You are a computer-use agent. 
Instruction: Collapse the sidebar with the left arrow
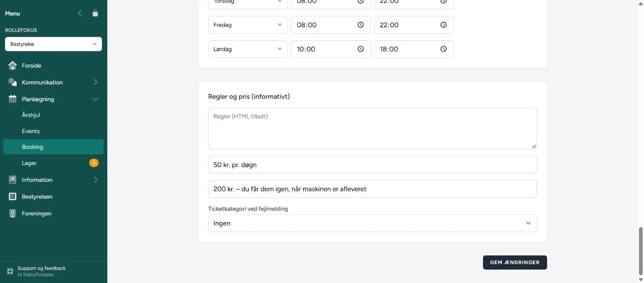click(x=80, y=13)
